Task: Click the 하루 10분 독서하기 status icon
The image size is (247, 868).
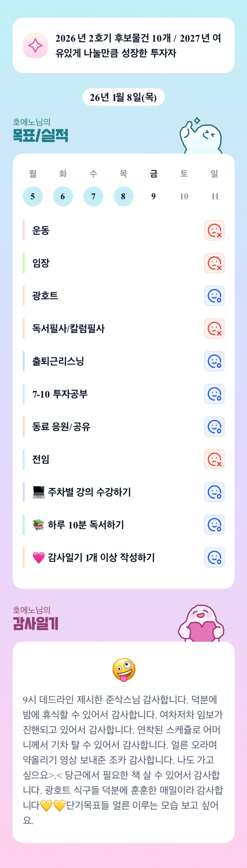Action: click(214, 525)
